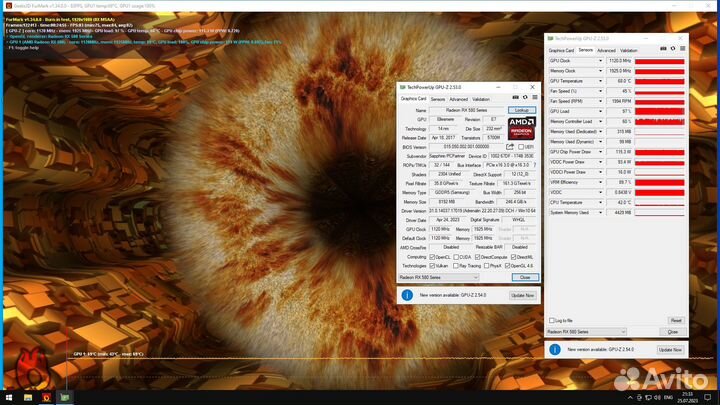Click the BIOS Version value field
The width and height of the screenshot is (720, 405).
(x=467, y=147)
